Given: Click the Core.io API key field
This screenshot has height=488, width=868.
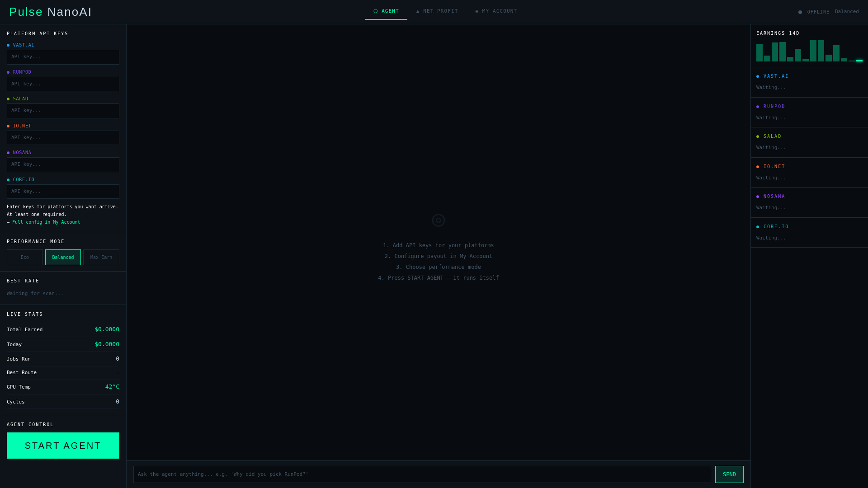Looking at the screenshot, I should pos(63,192).
